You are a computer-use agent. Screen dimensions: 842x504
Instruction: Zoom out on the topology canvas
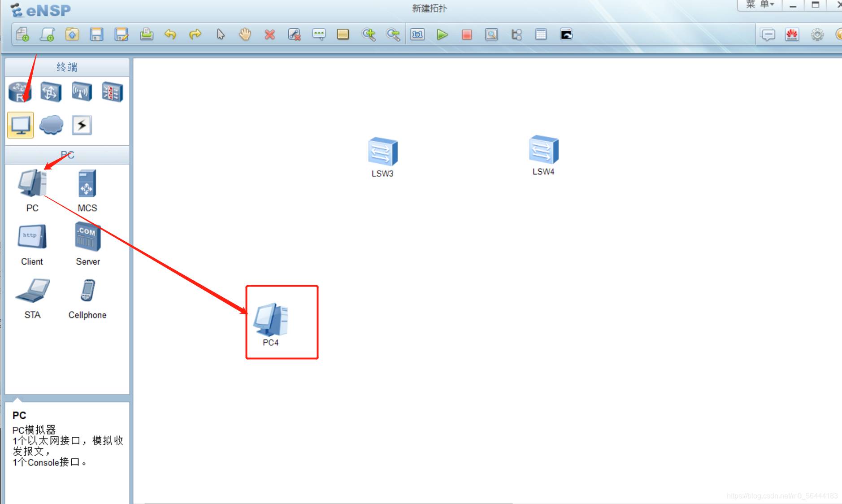tap(393, 35)
